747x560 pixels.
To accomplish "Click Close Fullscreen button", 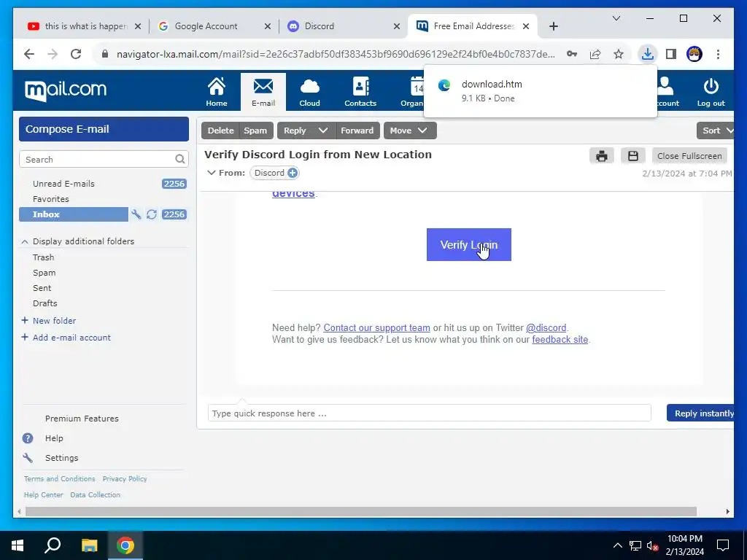I will (x=689, y=156).
